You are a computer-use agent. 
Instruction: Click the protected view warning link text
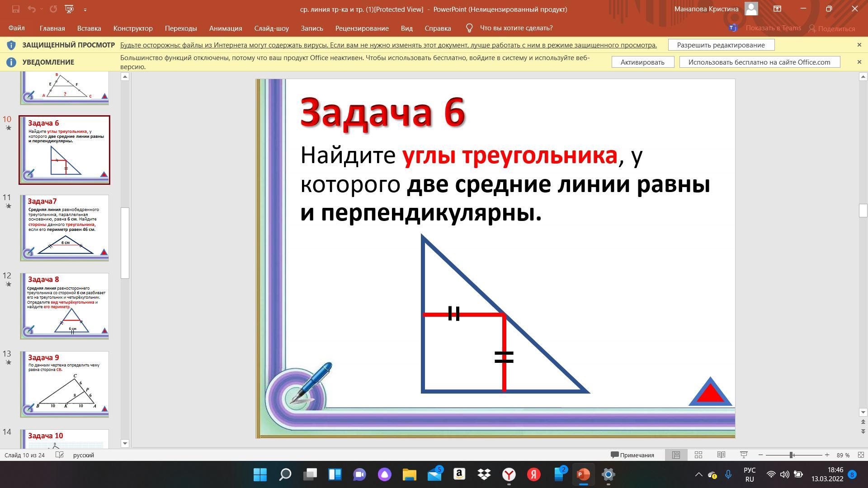coord(388,45)
